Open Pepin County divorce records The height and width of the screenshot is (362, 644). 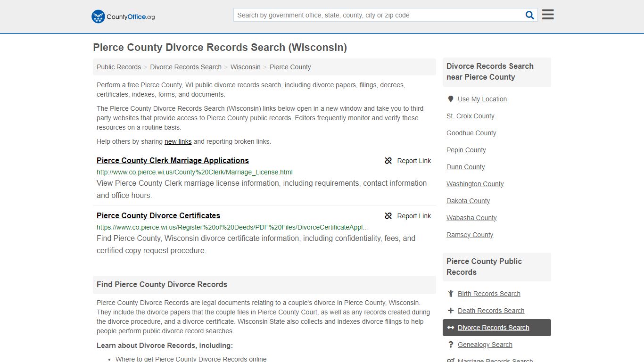point(466,150)
